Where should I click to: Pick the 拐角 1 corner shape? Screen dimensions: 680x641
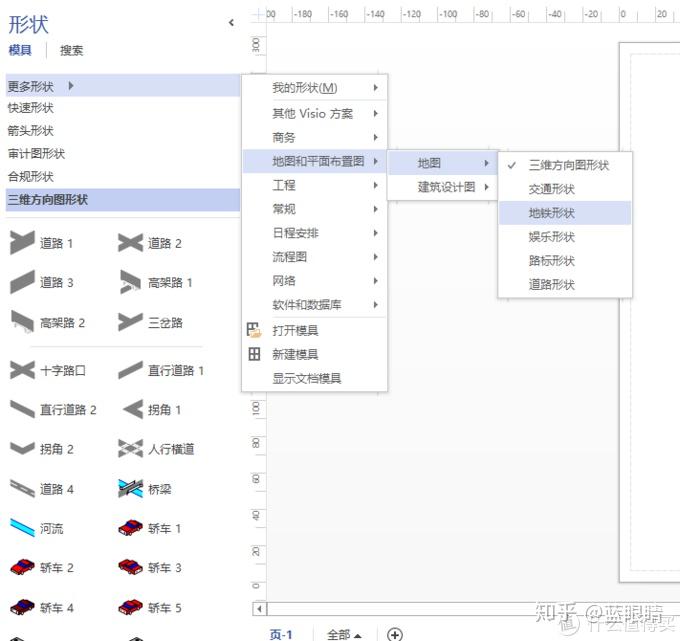click(151, 409)
